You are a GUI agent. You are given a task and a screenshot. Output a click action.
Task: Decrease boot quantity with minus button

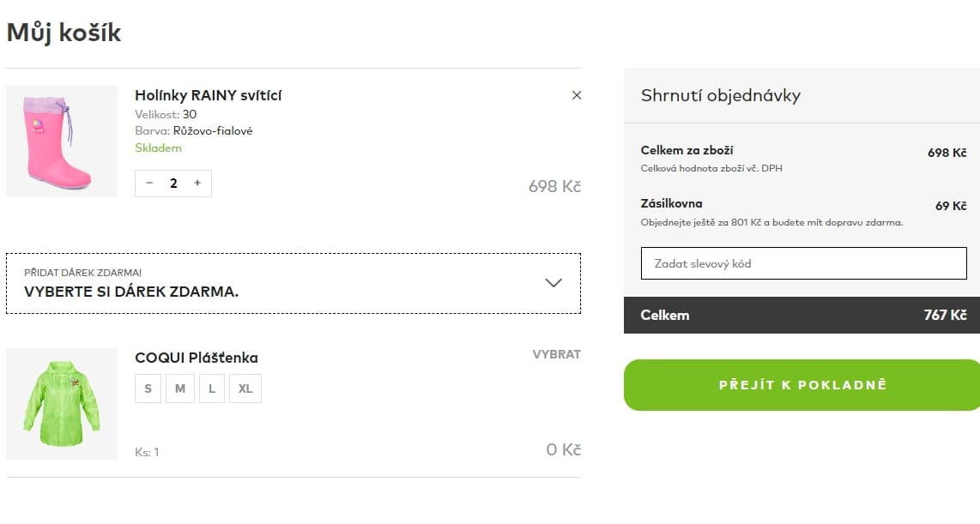click(150, 183)
